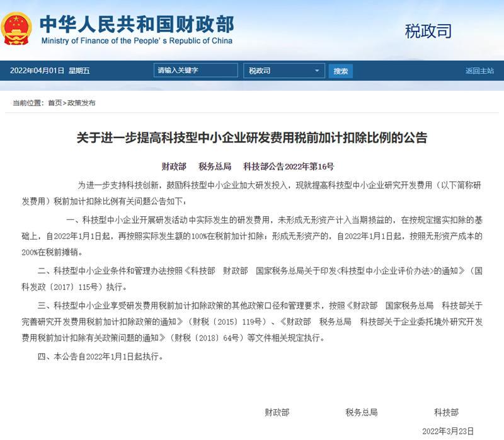This screenshot has width=504, height=440.
Task: Open 首页 in the breadcrumb
Action: (x=55, y=103)
